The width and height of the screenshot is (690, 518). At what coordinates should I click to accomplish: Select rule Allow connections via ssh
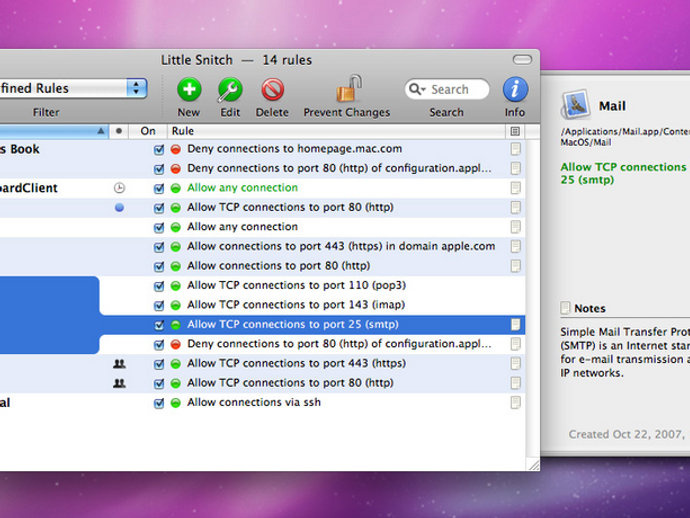pos(254,402)
